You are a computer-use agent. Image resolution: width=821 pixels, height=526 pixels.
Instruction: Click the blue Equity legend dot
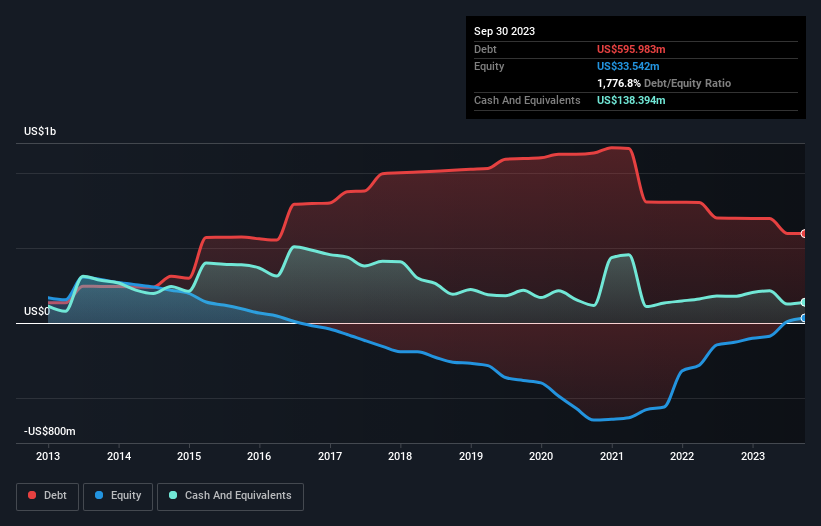[99, 495]
